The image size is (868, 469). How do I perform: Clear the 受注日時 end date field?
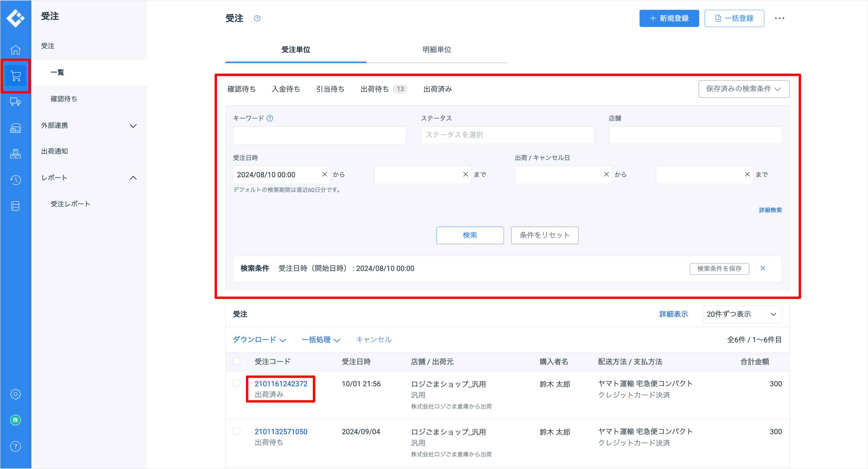(x=465, y=175)
